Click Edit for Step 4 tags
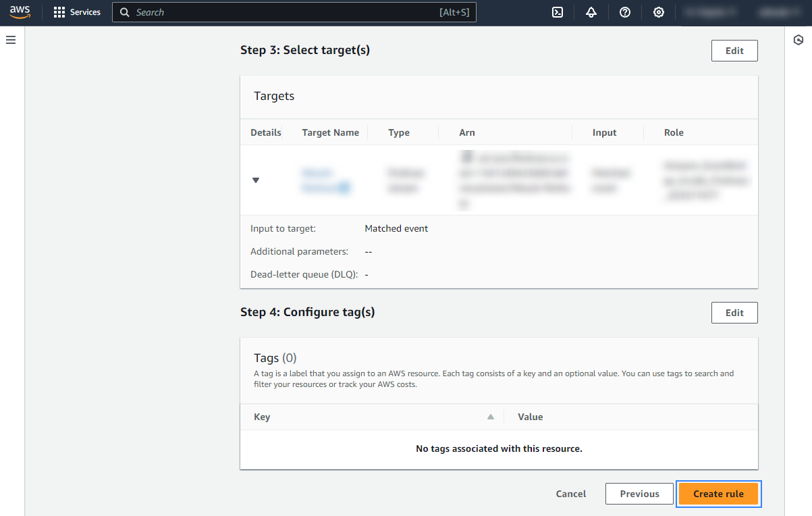Viewport: 812px width, 516px height. coord(734,313)
